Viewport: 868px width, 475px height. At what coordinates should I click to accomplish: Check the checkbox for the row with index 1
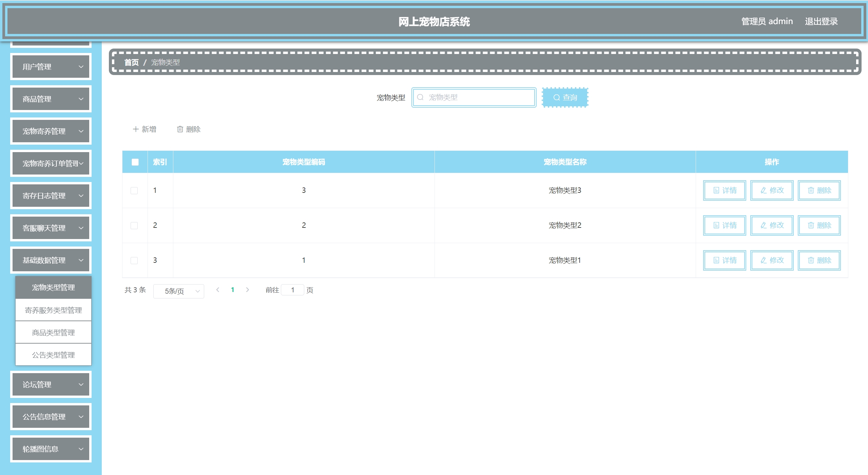pos(134,190)
